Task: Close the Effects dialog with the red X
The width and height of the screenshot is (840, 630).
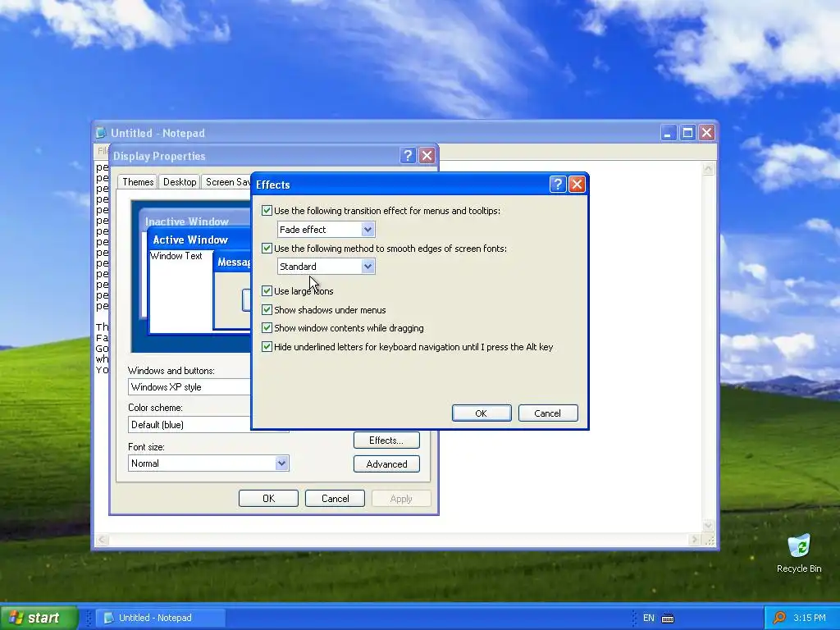Action: [x=577, y=185]
